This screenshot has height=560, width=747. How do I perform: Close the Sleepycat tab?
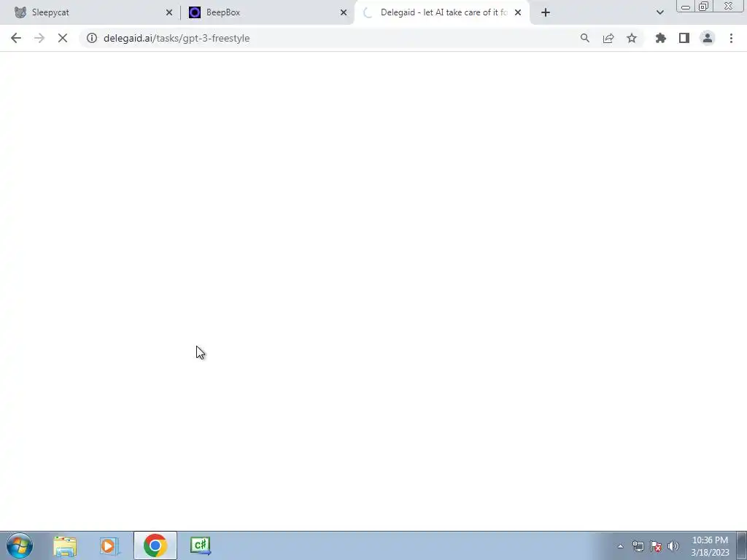tap(169, 12)
